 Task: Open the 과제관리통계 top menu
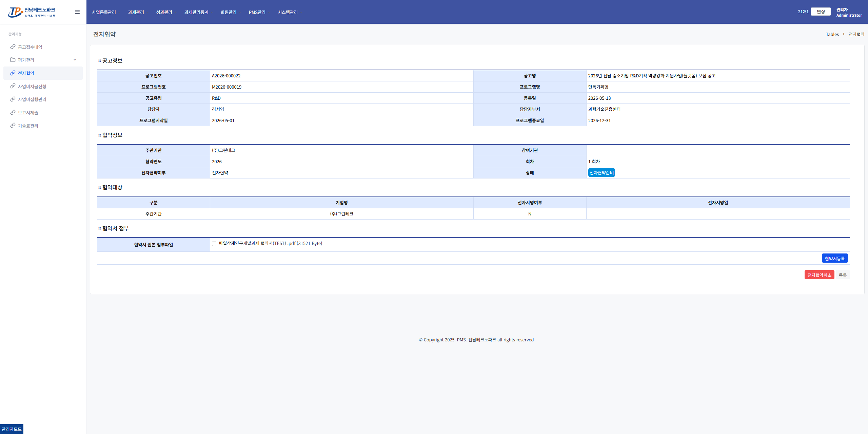coord(196,12)
